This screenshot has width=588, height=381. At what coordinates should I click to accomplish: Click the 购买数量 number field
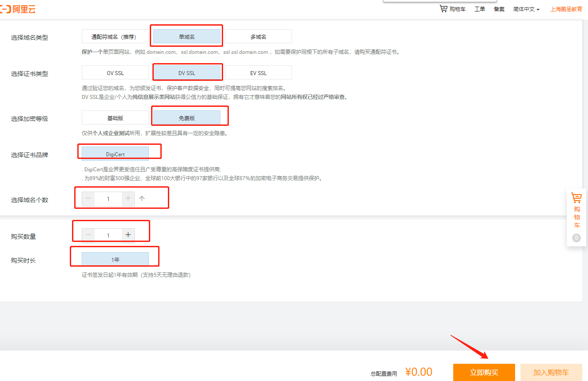click(x=108, y=235)
